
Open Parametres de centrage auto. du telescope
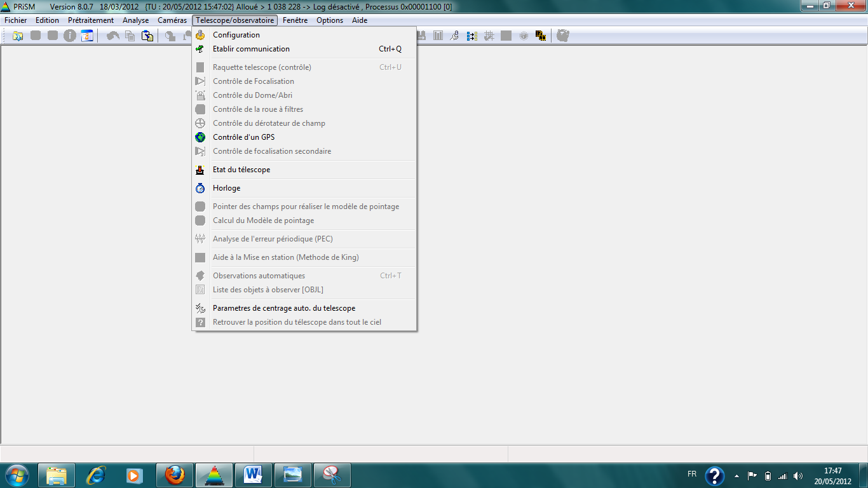point(283,308)
